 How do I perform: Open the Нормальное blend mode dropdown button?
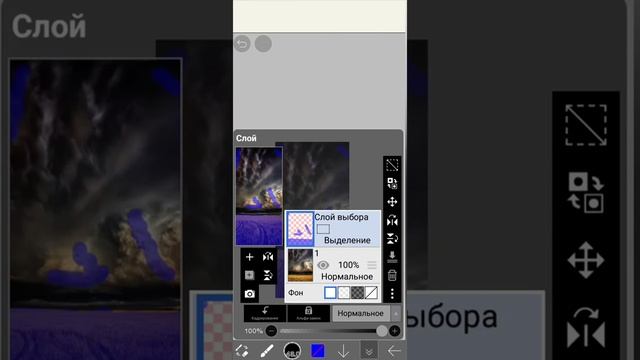point(361,313)
